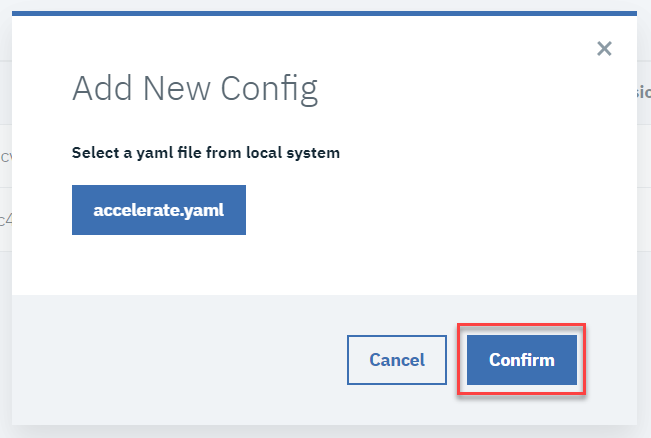Viewport: 651px width, 438px height.
Task: Click the dimmed background left of dialog
Action: (x=5, y=250)
